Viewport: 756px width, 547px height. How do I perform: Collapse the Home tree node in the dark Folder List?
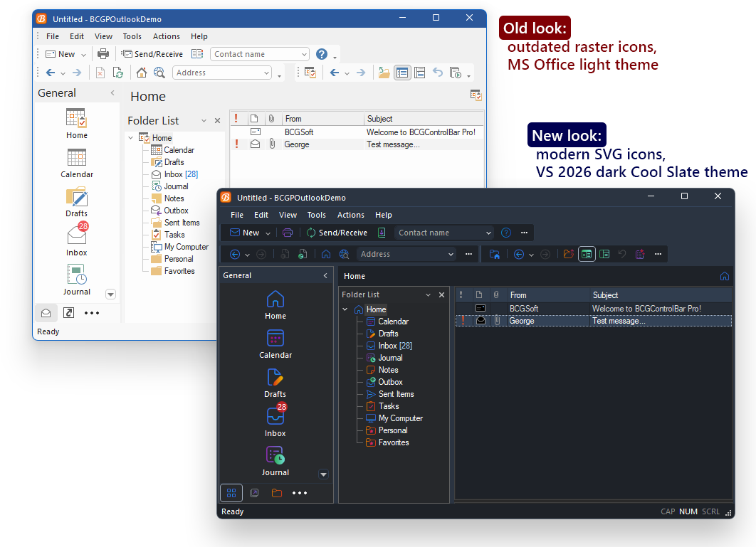(345, 309)
